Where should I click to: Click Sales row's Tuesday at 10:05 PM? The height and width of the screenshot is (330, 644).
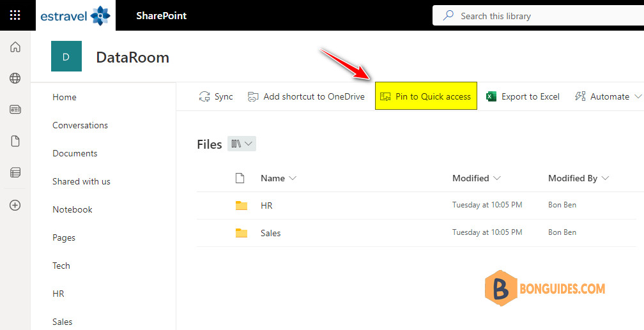(x=487, y=232)
